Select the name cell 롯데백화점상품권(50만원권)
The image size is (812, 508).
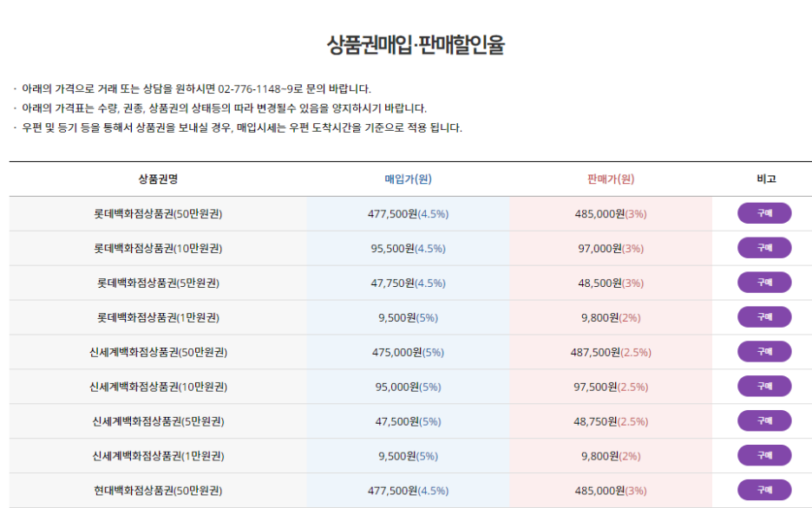click(158, 213)
